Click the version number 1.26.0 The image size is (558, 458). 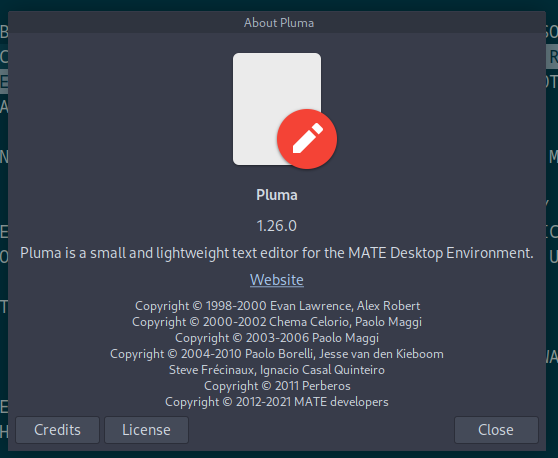(x=277, y=226)
